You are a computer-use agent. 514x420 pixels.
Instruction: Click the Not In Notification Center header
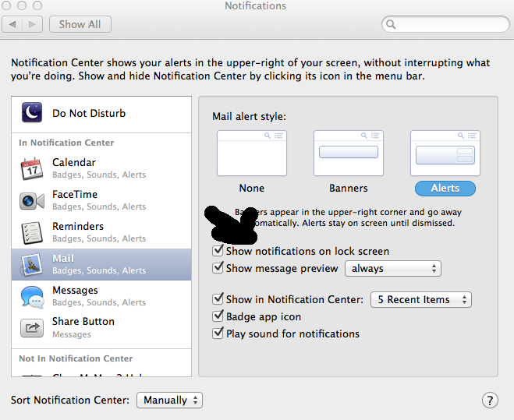pyautogui.click(x=76, y=358)
